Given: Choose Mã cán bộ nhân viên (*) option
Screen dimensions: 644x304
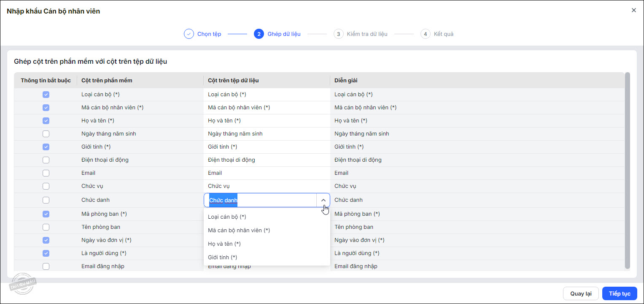Looking at the screenshot, I should click(x=239, y=231).
